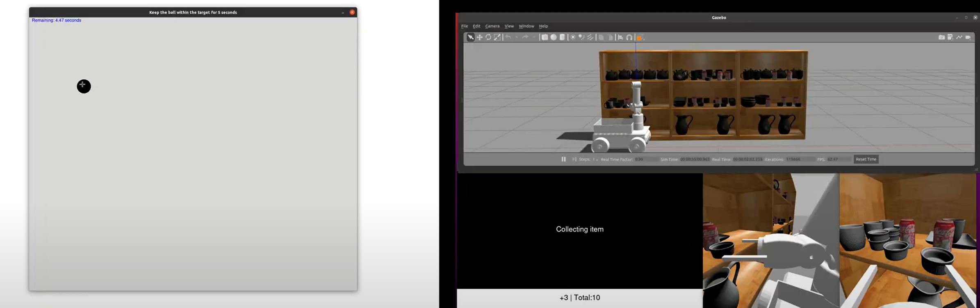Activate the Scale mode tool in Gazebo
The width and height of the screenshot is (980, 308).
pyautogui.click(x=497, y=37)
